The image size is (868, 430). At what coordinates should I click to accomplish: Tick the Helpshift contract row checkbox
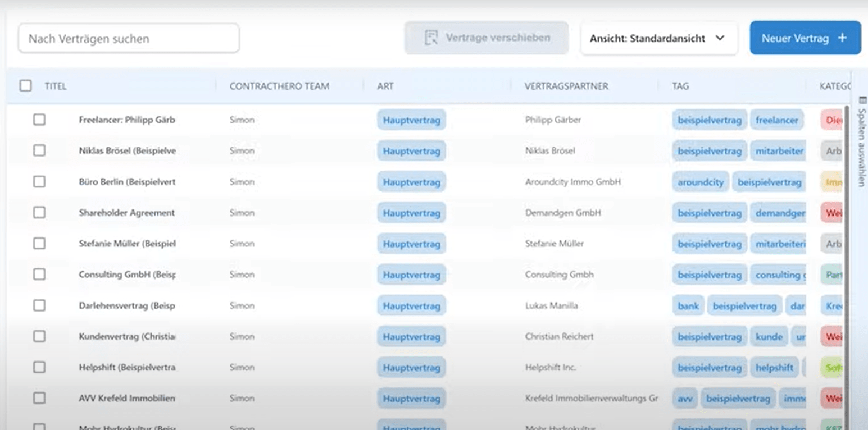click(x=39, y=367)
